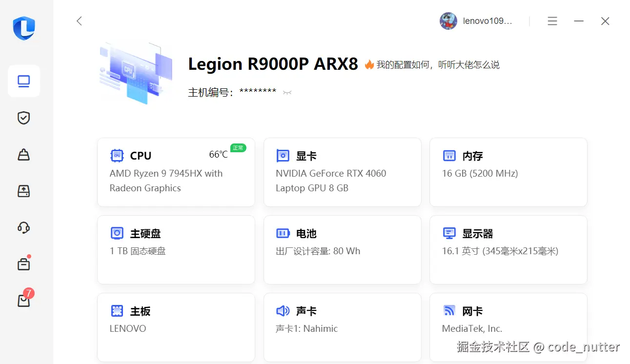Screen dimensions: 630x364
Task: Open the security shield sidebar section
Action: click(x=24, y=118)
